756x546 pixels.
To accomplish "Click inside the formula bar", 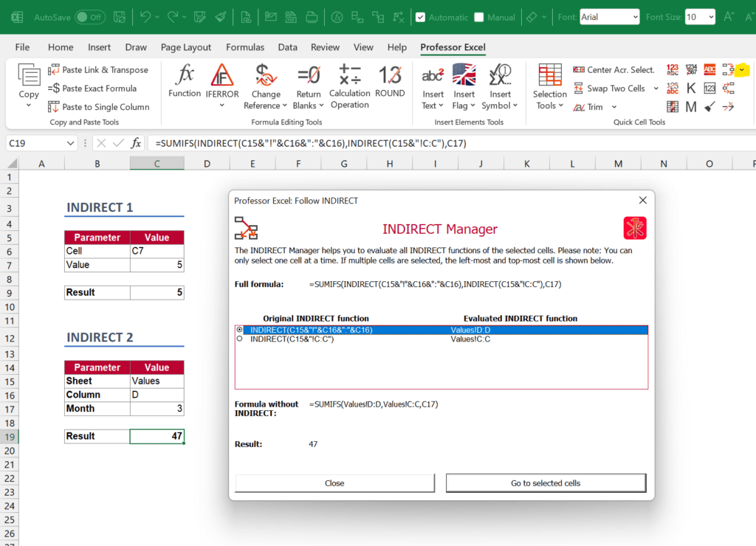I will 453,143.
